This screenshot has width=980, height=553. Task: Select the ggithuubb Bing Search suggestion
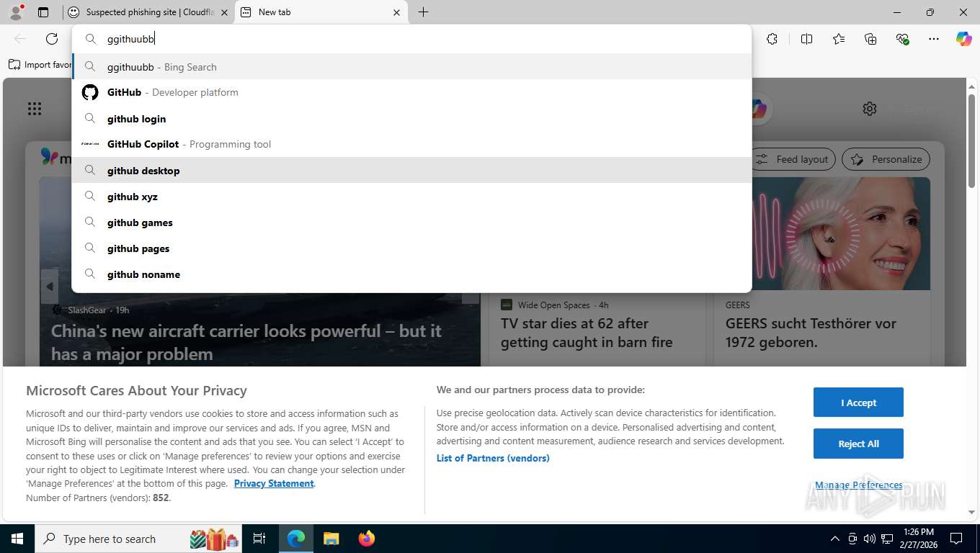click(x=412, y=67)
